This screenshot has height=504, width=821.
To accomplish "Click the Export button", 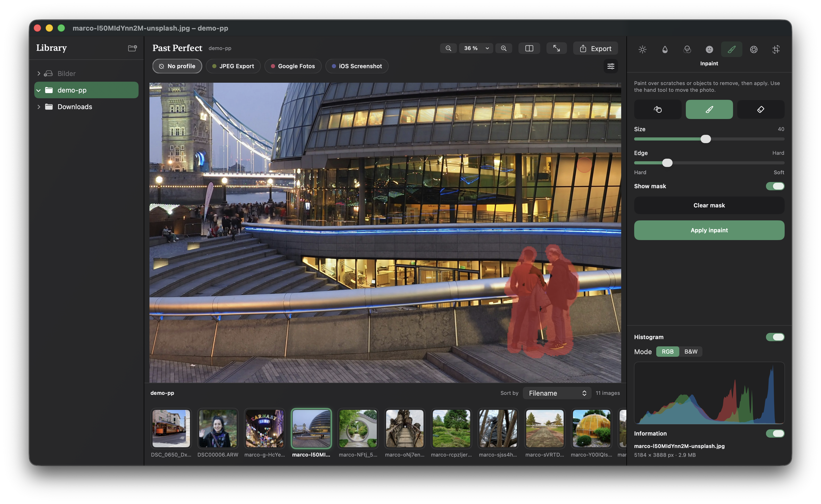I will pyautogui.click(x=596, y=49).
